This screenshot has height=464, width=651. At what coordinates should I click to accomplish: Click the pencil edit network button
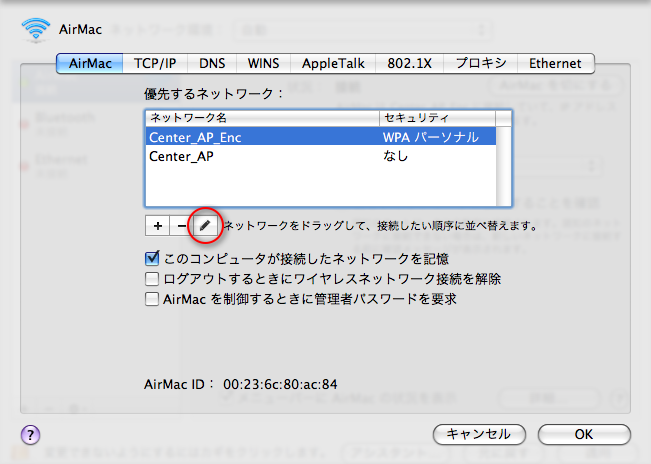click(x=205, y=226)
